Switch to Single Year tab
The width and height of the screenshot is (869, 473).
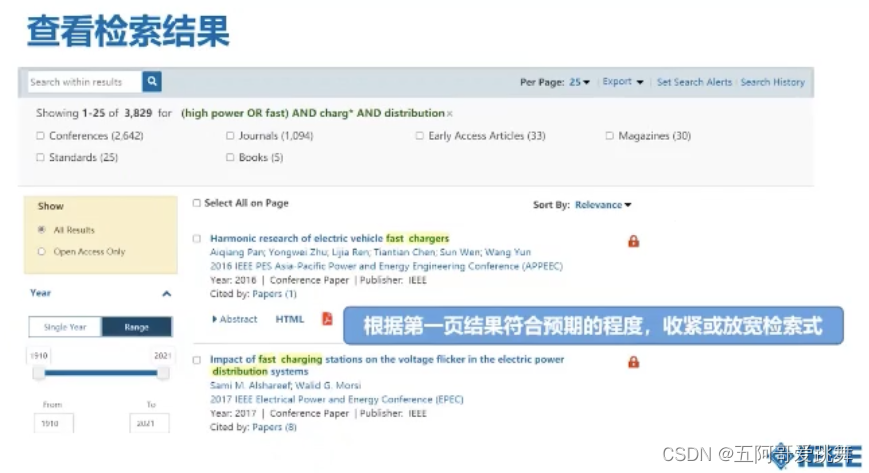pos(65,327)
